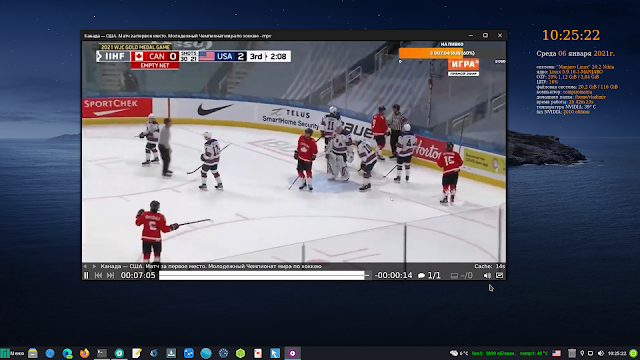
Task: Click the green fan speed tray text
Action: [x=493, y=353]
